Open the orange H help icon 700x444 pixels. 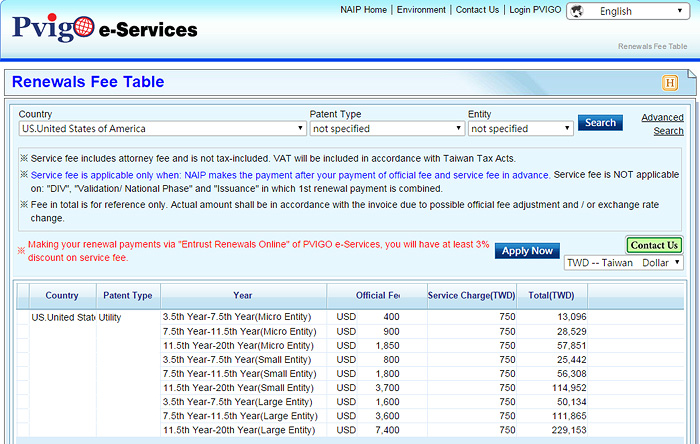coord(670,83)
